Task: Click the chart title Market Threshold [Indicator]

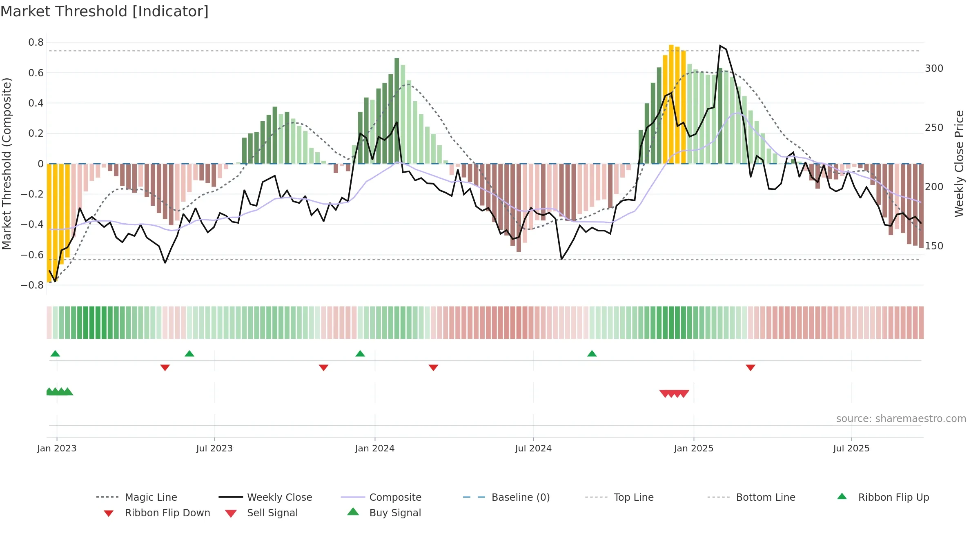Action: (105, 11)
